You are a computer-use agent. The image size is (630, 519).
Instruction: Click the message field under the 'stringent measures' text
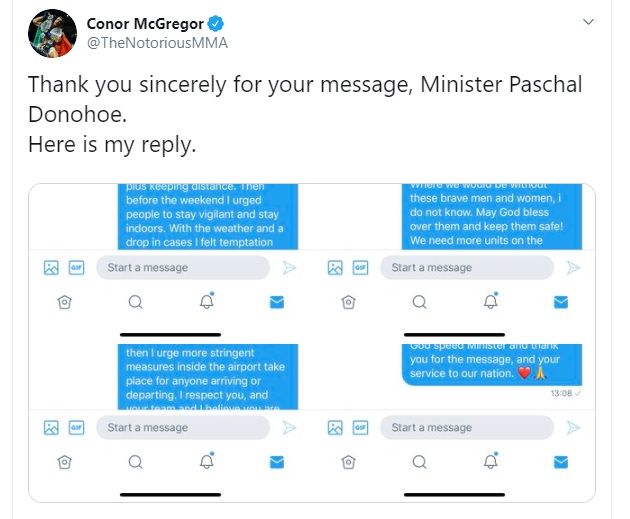pyautogui.click(x=182, y=427)
